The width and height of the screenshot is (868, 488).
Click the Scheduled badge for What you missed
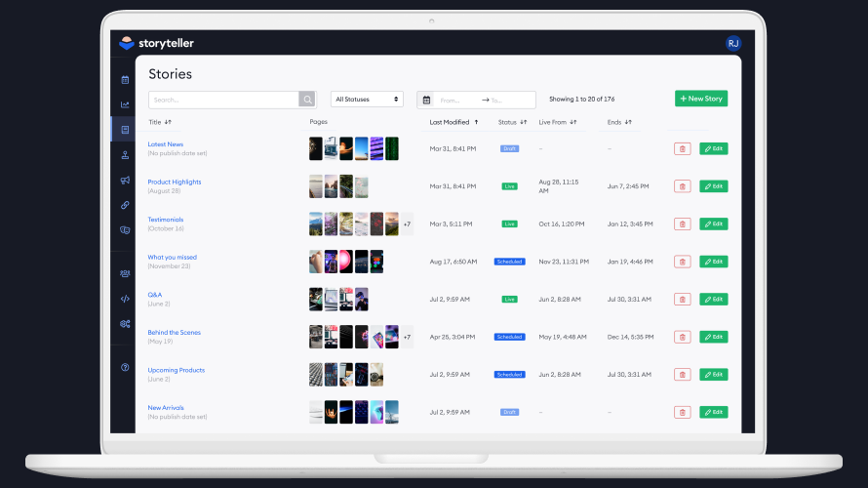pos(509,262)
